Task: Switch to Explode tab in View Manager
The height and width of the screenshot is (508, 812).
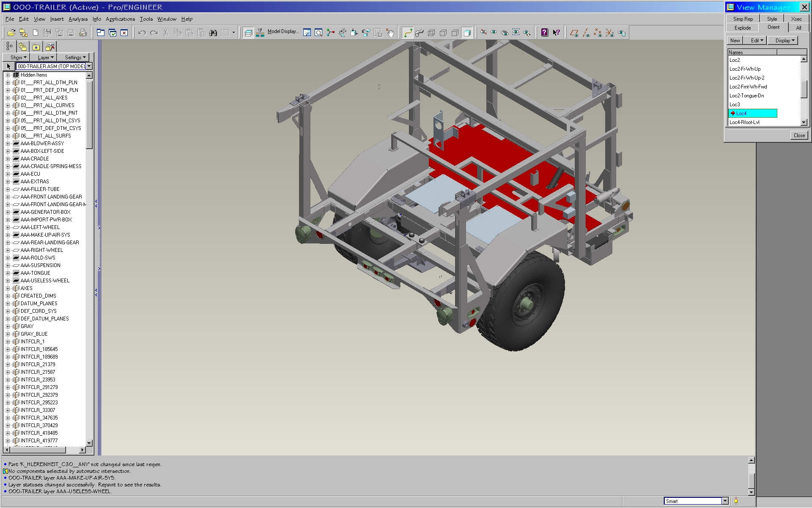Action: (x=743, y=28)
